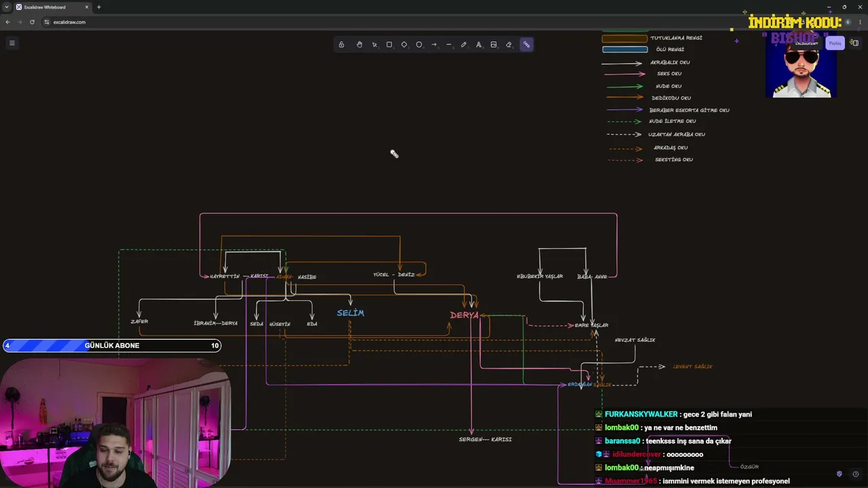Toggle the library sidebar panel

(854, 43)
